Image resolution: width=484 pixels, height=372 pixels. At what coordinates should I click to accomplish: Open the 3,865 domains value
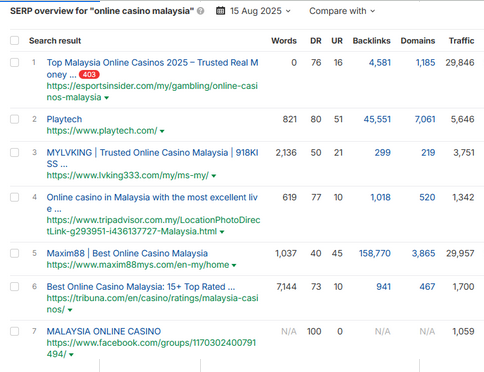(423, 253)
